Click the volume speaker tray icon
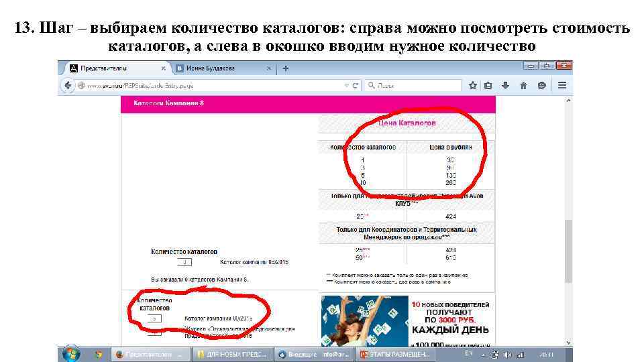 point(507,355)
